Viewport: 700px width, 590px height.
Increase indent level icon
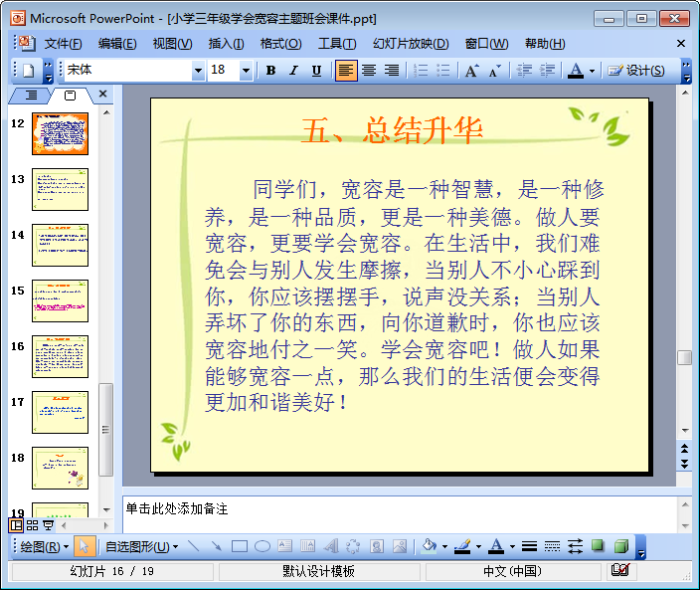[x=547, y=70]
